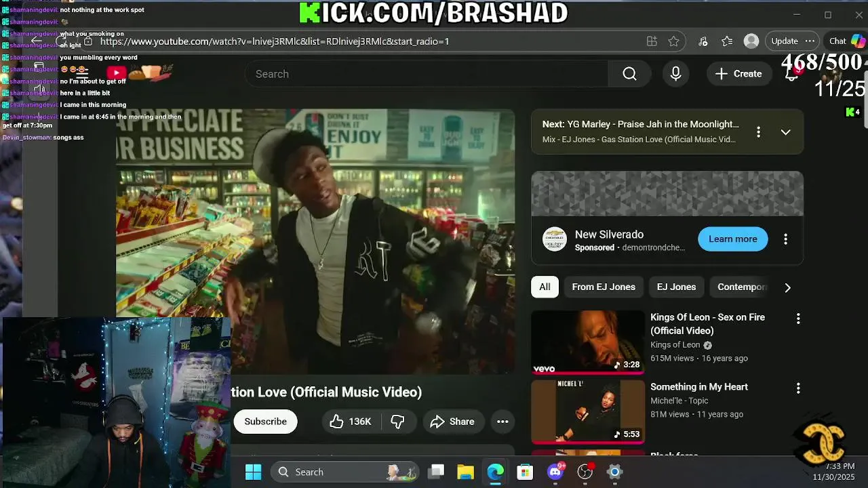Select the All filter chip
Viewport: 868px width, 488px height.
(545, 287)
